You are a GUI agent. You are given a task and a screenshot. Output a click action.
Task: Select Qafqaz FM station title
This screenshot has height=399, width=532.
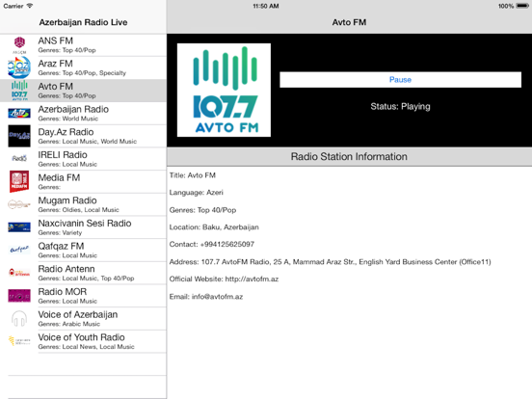[61, 246]
